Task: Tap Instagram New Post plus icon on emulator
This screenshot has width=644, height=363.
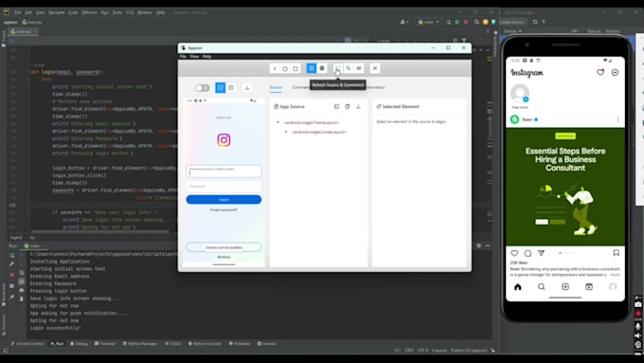Action: [565, 287]
